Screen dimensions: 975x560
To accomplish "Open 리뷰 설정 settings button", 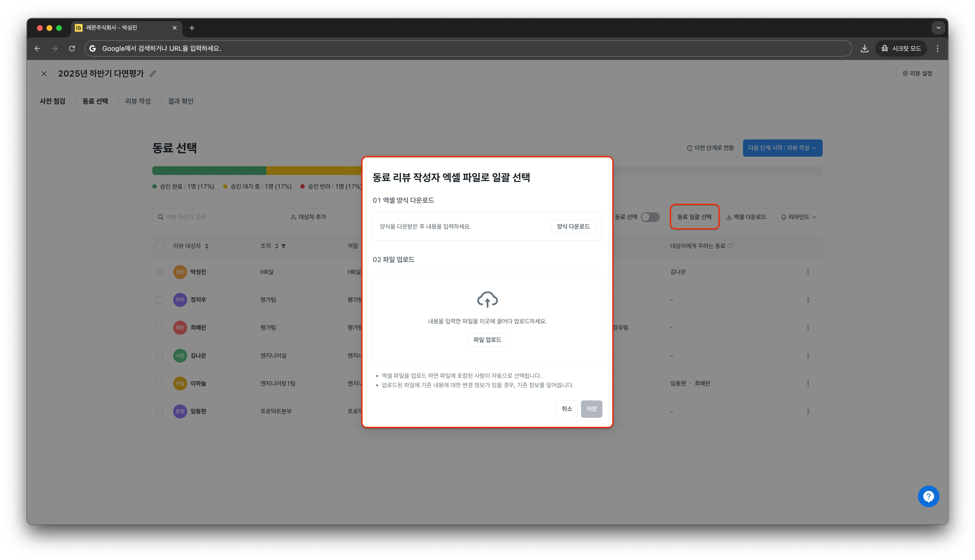I will coord(917,73).
